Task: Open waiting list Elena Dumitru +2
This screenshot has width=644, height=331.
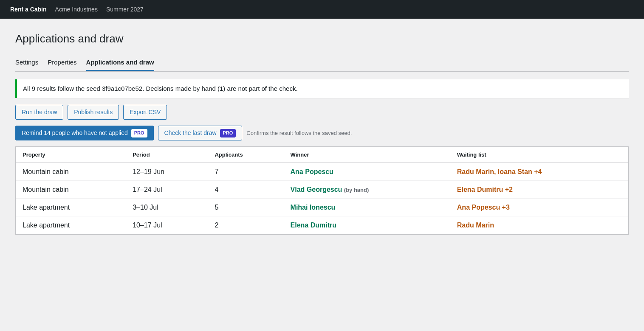Action: tap(485, 190)
